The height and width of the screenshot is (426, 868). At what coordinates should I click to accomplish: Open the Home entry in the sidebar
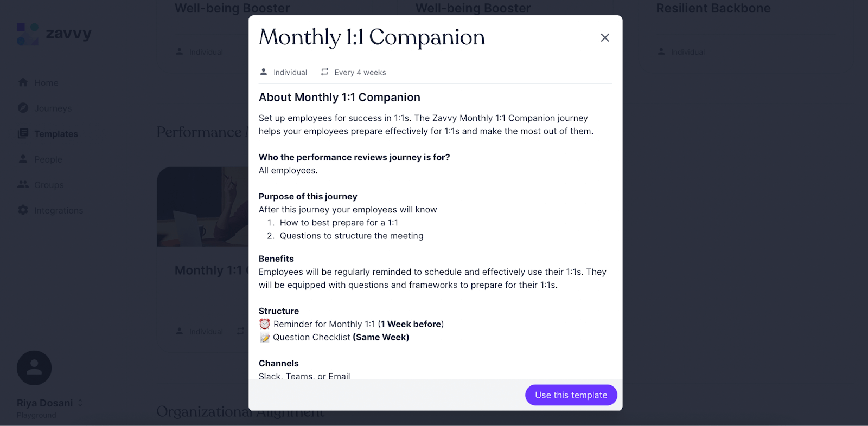tap(46, 82)
